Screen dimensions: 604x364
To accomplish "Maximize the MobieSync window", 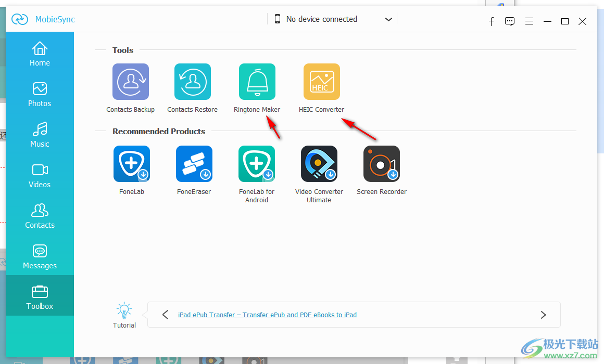I will [565, 21].
